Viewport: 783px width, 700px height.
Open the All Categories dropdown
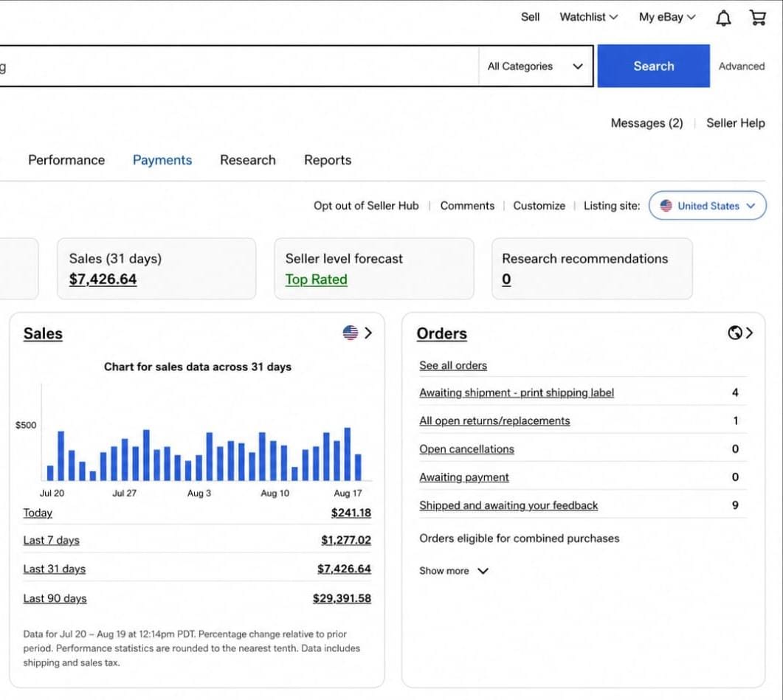pyautogui.click(x=535, y=66)
